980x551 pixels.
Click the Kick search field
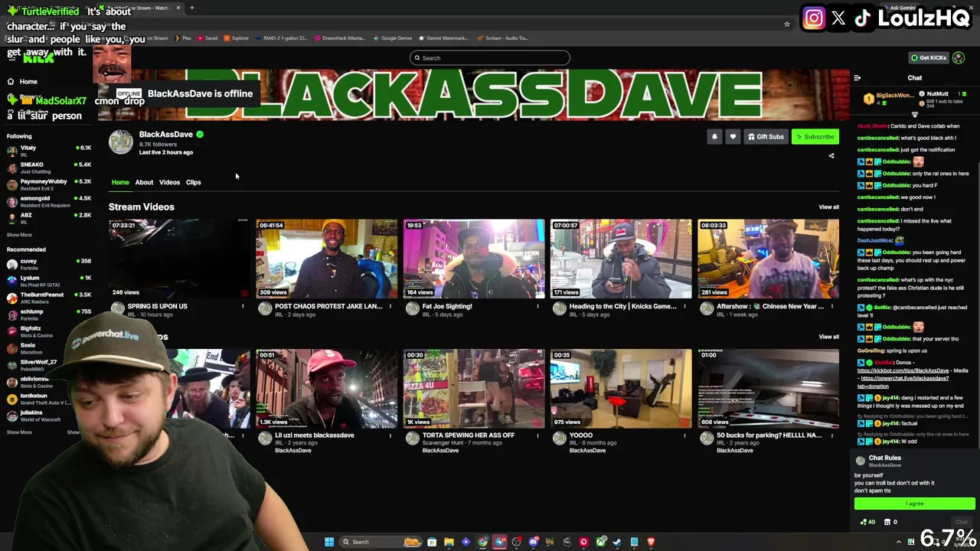490,58
